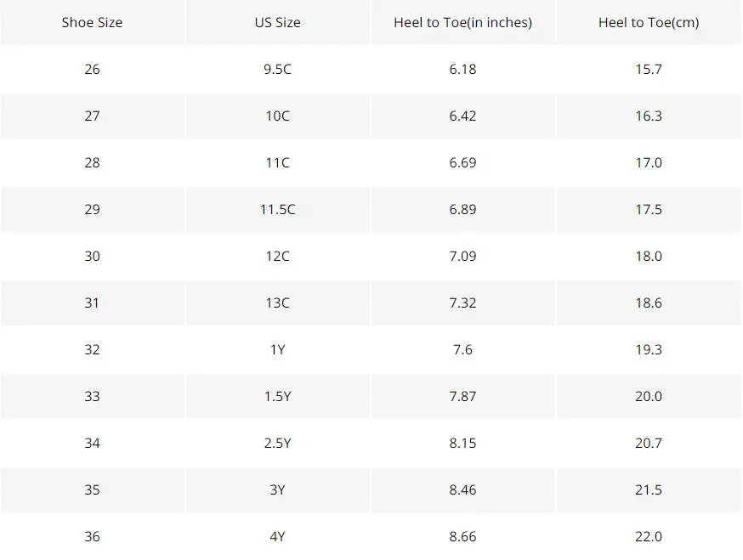Click the 6.42 inches value
Image resolution: width=743 pixels, height=560 pixels.
click(x=463, y=116)
